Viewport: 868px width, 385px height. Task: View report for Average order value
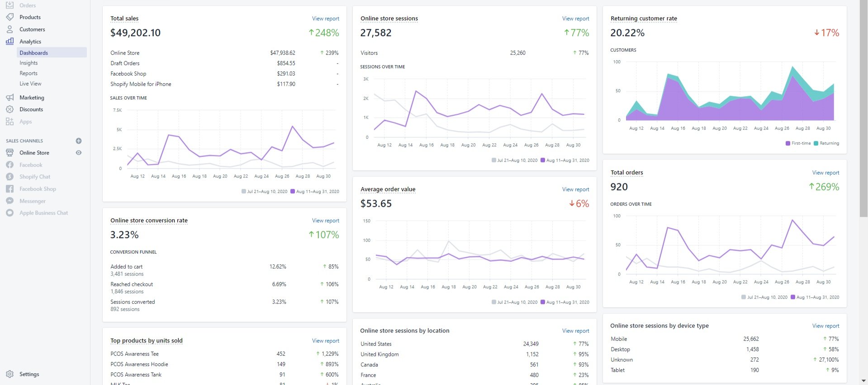[x=576, y=189]
